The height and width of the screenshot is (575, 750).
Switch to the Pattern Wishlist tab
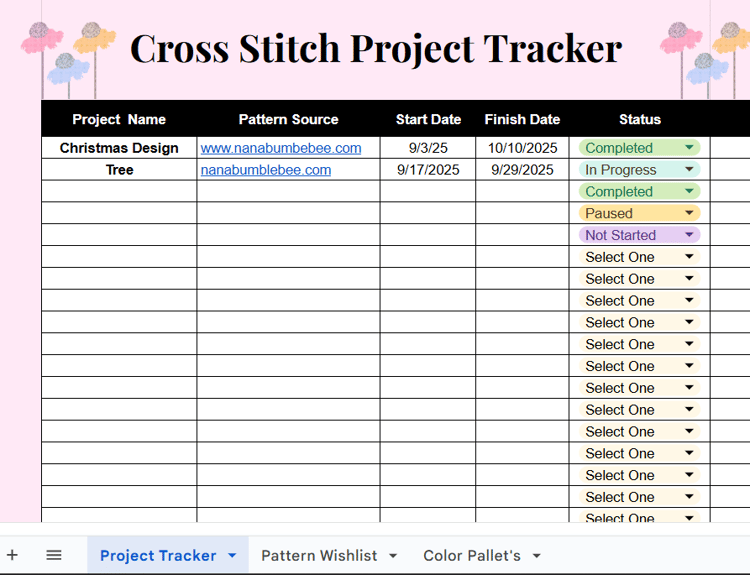[x=319, y=556]
